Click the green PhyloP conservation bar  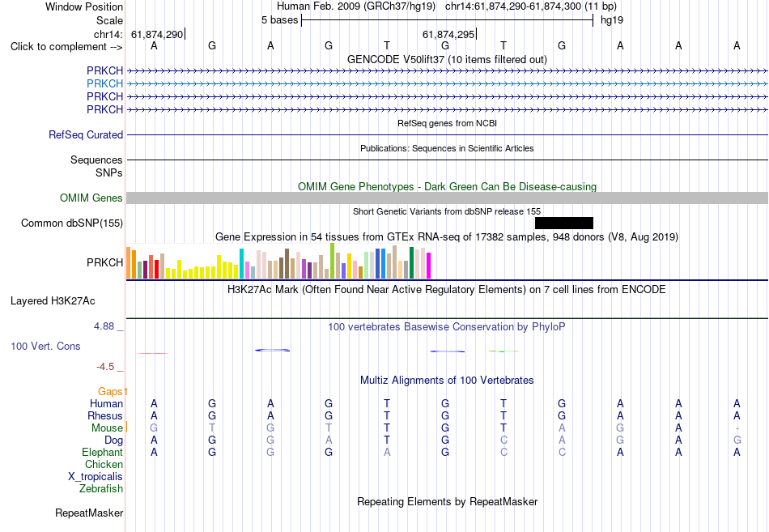point(503,351)
